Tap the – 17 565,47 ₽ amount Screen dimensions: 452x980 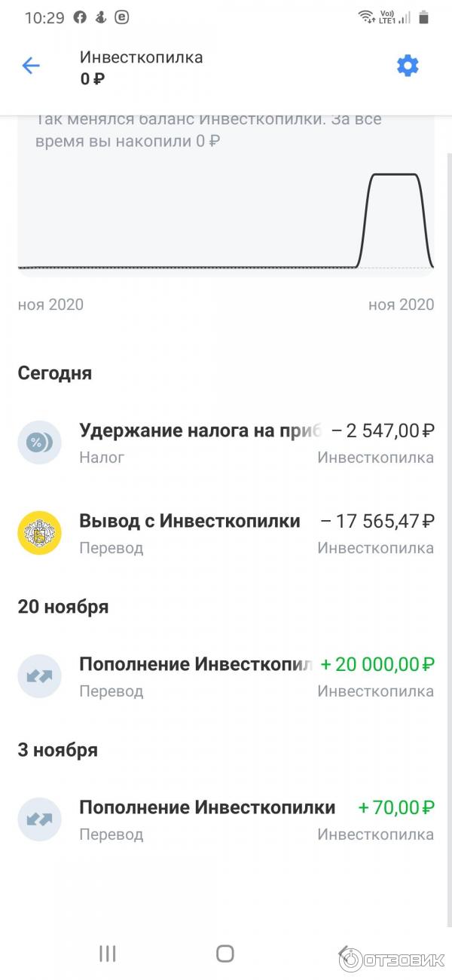point(377,521)
